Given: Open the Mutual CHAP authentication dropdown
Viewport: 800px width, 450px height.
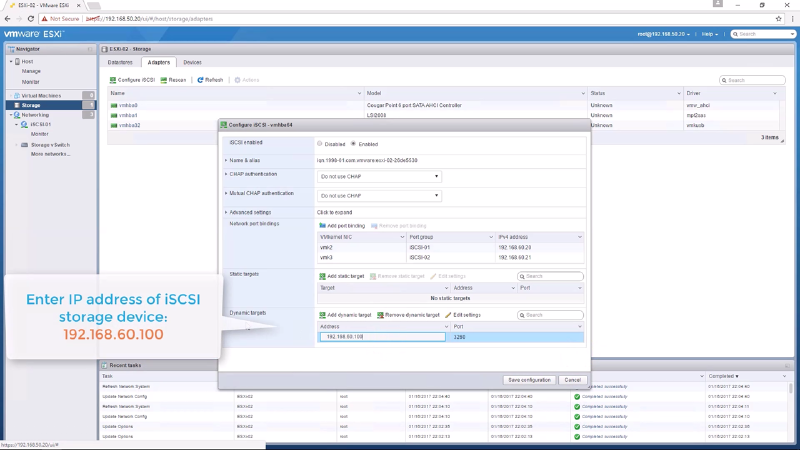Looking at the screenshot, I should 379,196.
